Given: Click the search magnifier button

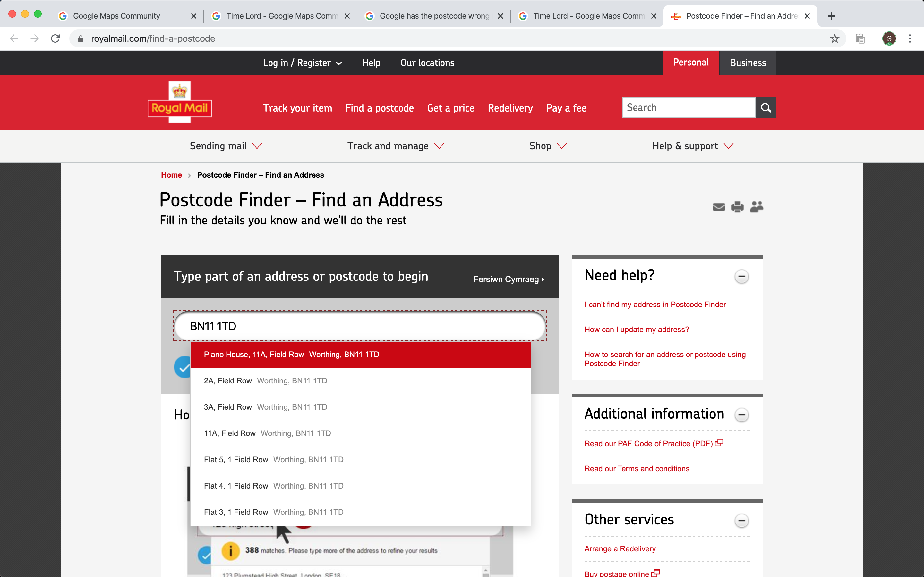Looking at the screenshot, I should (766, 108).
